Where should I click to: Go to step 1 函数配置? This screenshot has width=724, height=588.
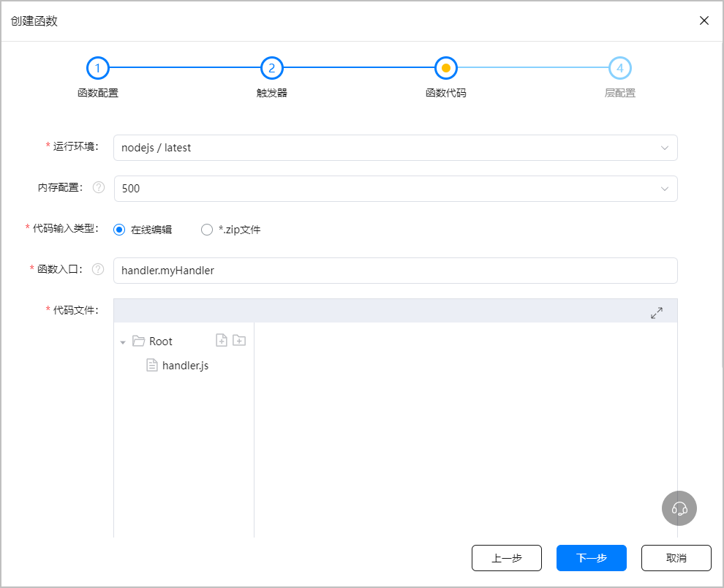pyautogui.click(x=98, y=69)
